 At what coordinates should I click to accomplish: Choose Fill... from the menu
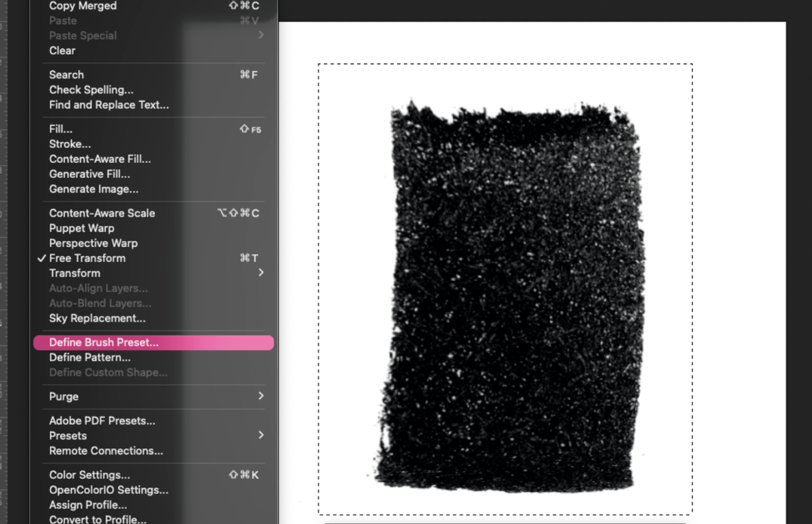pos(154,129)
